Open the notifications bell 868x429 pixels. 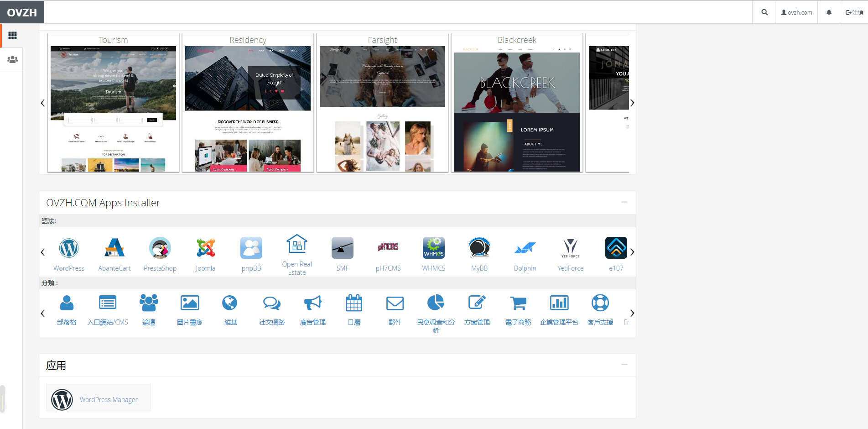(829, 12)
